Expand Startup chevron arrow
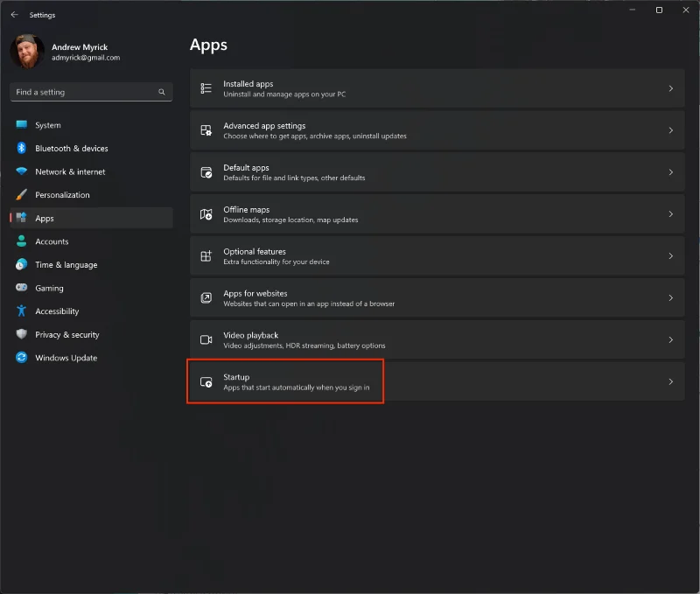The height and width of the screenshot is (594, 700). pyautogui.click(x=670, y=382)
